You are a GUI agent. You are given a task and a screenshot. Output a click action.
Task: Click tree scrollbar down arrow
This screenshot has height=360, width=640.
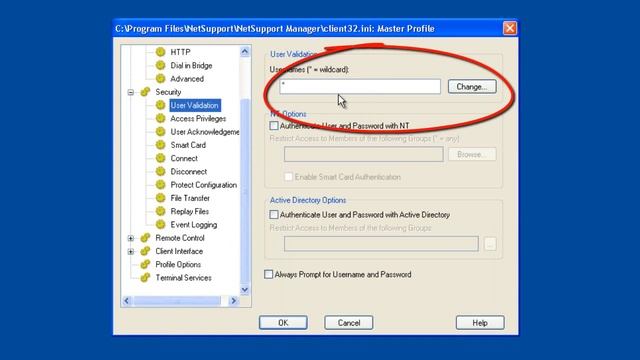(245, 290)
